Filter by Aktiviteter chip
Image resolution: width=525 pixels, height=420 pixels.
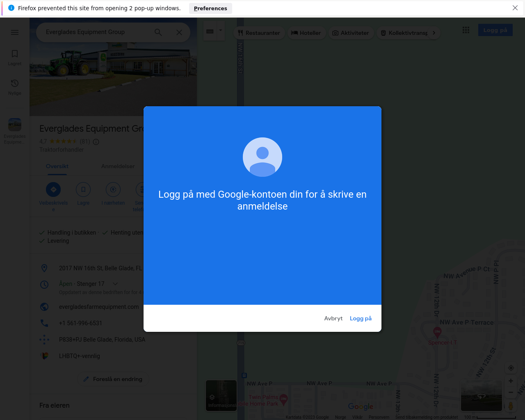[x=351, y=33]
